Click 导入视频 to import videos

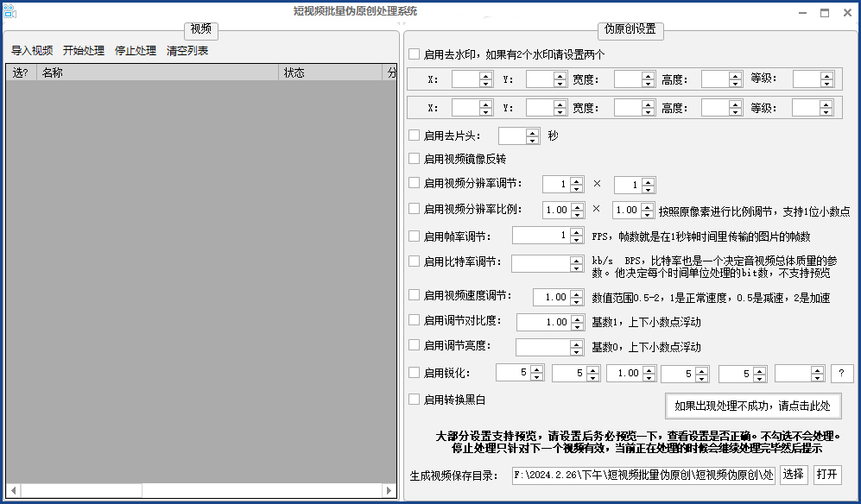(x=32, y=51)
